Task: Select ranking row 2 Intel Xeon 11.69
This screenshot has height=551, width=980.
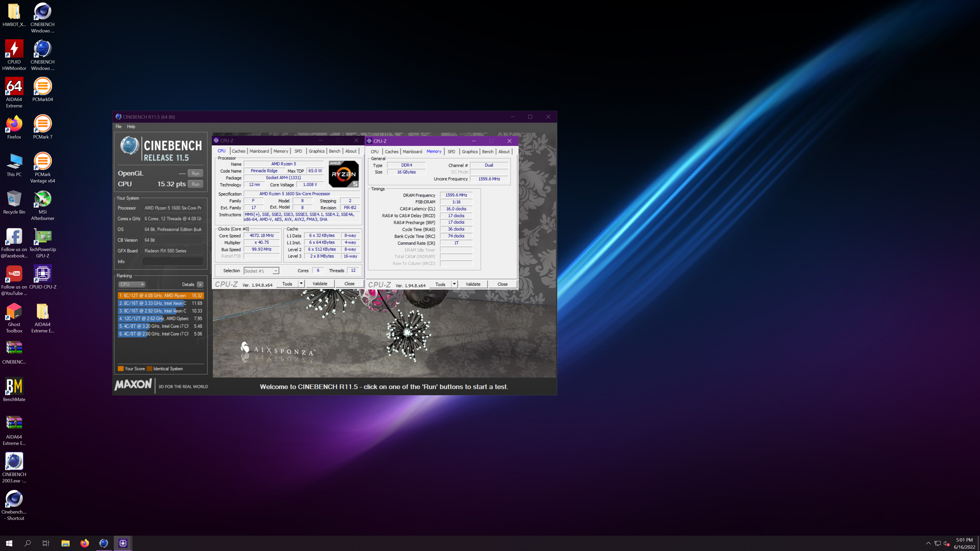Action: pos(161,303)
